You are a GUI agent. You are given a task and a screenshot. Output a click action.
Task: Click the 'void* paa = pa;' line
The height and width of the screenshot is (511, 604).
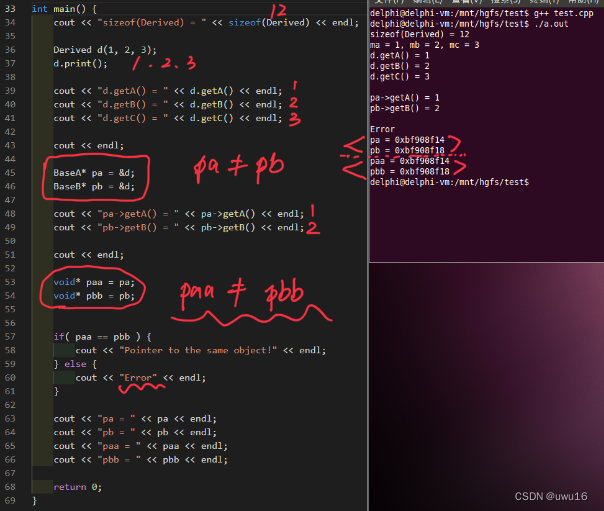pos(94,282)
